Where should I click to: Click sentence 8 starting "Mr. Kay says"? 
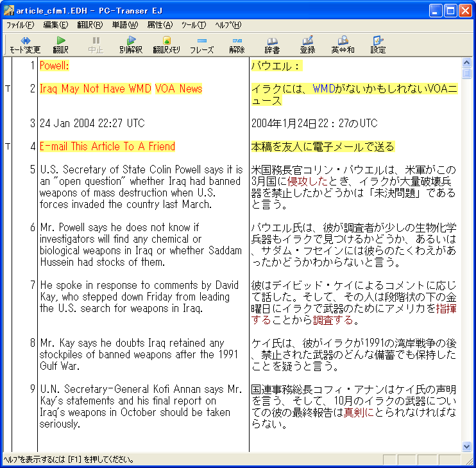139,354
